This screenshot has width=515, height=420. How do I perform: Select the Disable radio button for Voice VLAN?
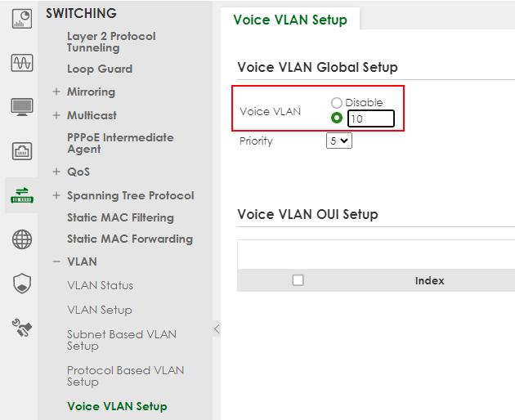click(x=336, y=103)
